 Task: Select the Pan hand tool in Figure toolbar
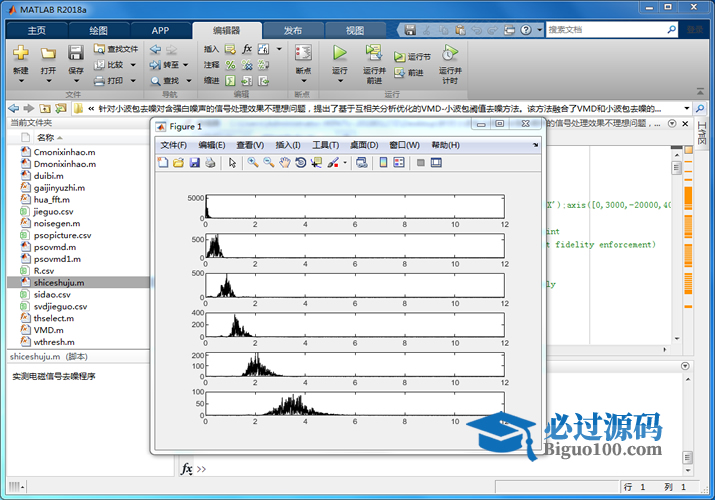[285, 163]
